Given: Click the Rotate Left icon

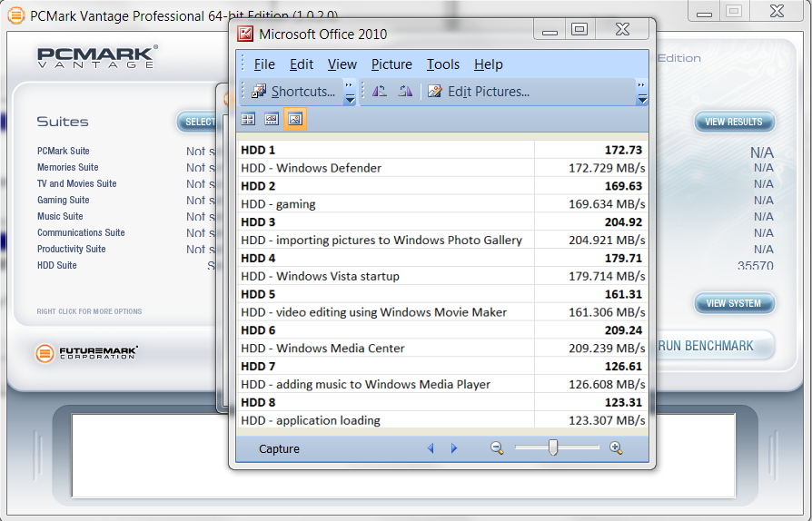Looking at the screenshot, I should (x=380, y=91).
